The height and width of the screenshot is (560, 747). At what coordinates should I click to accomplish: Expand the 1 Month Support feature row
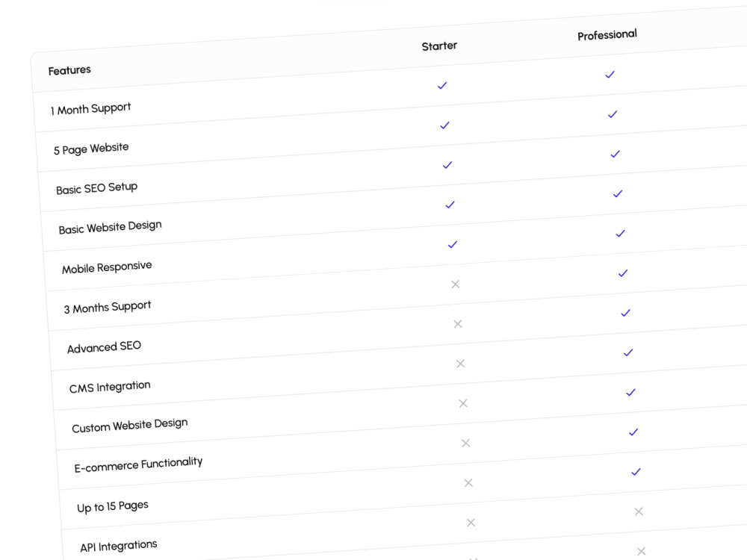click(90, 108)
